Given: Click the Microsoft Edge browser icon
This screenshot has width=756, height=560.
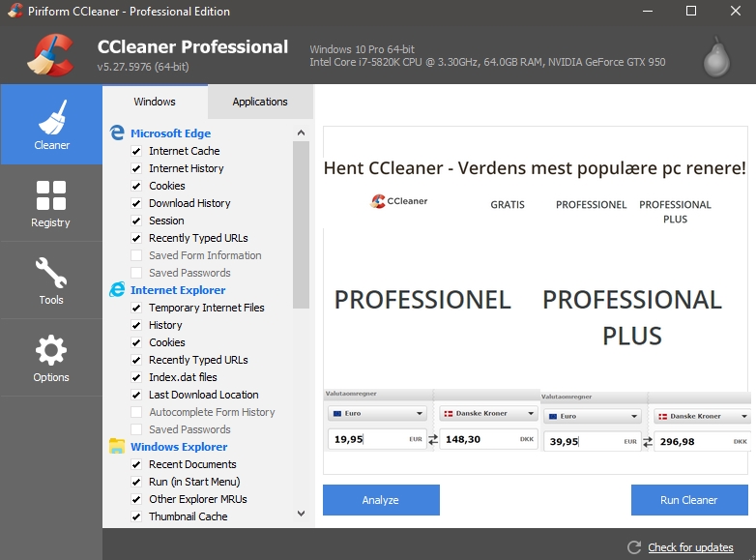Looking at the screenshot, I should pos(117,133).
